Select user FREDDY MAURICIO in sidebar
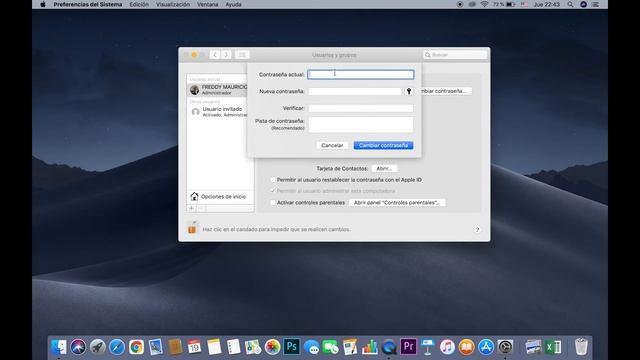Viewport: 640px width, 360px height. click(x=218, y=90)
